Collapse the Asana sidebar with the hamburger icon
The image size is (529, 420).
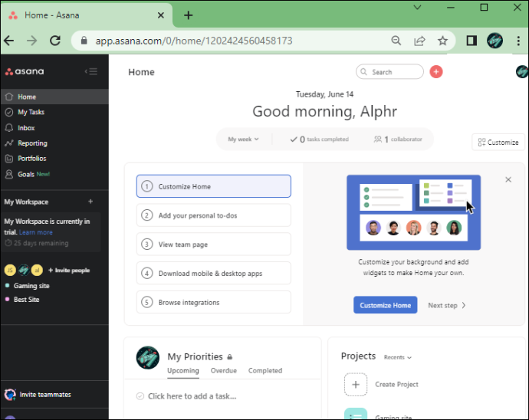[x=91, y=71]
